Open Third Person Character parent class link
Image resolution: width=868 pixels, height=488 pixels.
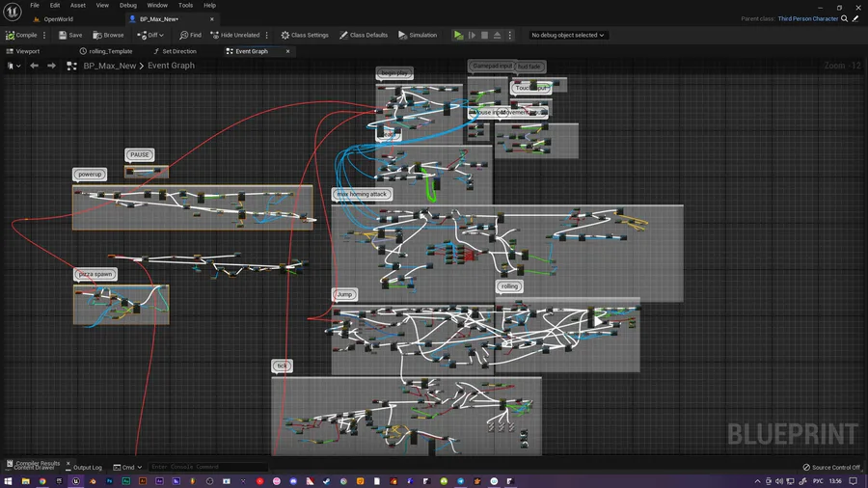(x=807, y=19)
